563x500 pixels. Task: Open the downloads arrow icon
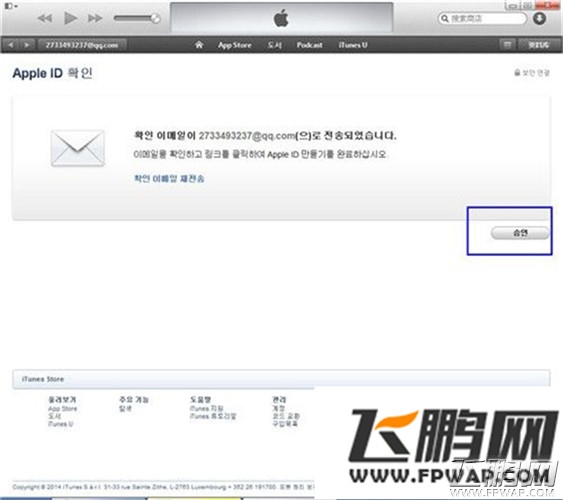tap(539, 18)
